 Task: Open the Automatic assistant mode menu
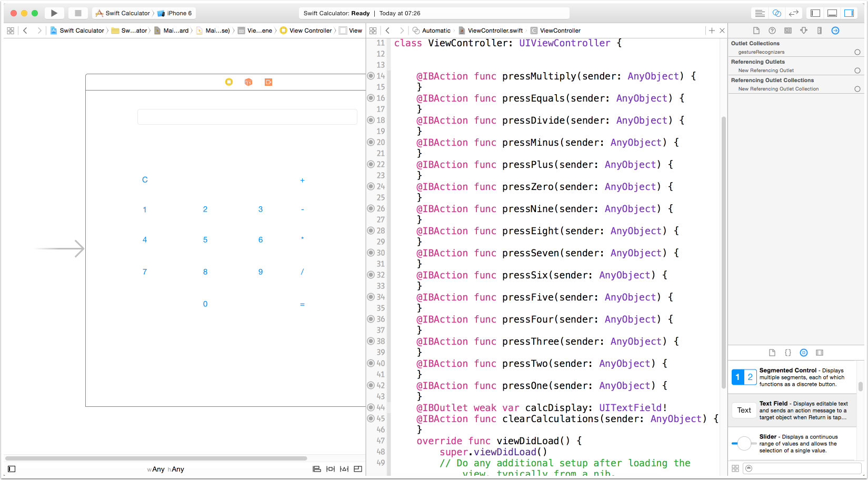click(x=432, y=31)
